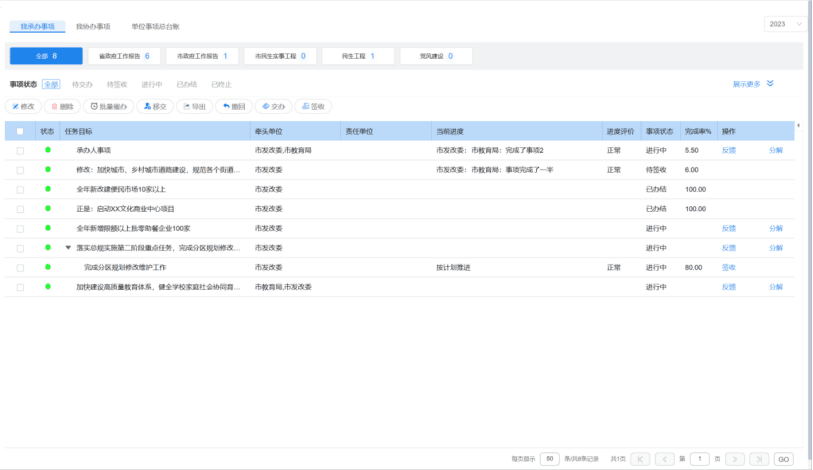Check the box for 完成分区规划修改维护工作
813x470 pixels.
(x=20, y=268)
